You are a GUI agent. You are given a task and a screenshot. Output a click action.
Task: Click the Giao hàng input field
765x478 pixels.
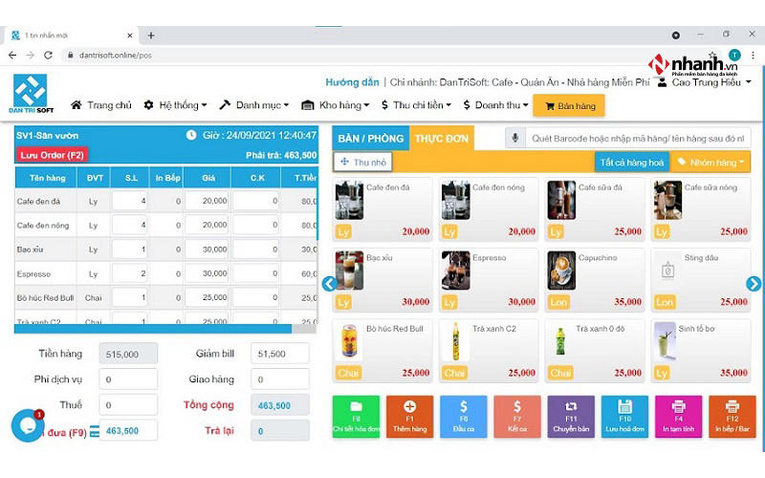[x=280, y=379]
